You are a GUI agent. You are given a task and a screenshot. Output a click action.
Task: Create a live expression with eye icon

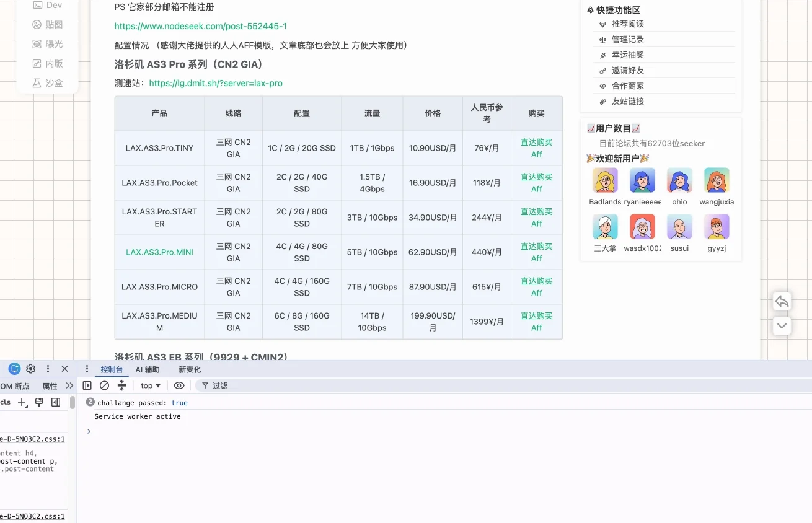(179, 385)
